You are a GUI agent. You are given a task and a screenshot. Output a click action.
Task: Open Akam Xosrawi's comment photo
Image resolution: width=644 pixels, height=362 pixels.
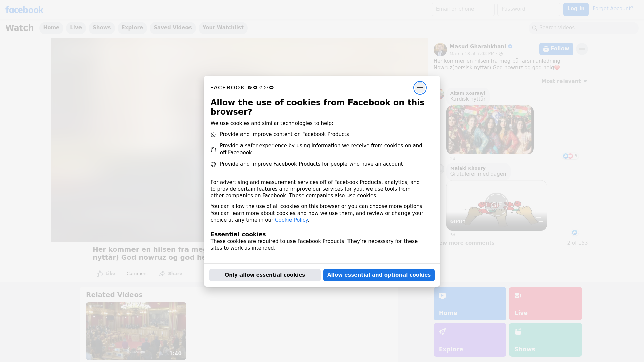(490, 130)
